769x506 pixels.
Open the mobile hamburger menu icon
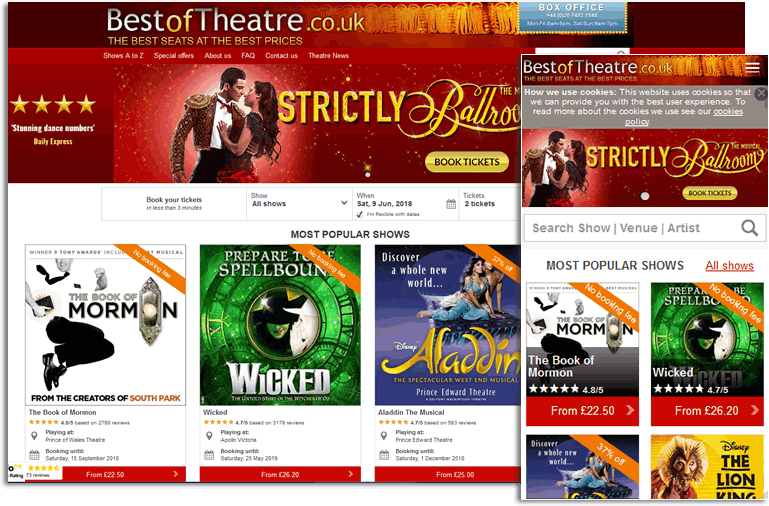752,68
